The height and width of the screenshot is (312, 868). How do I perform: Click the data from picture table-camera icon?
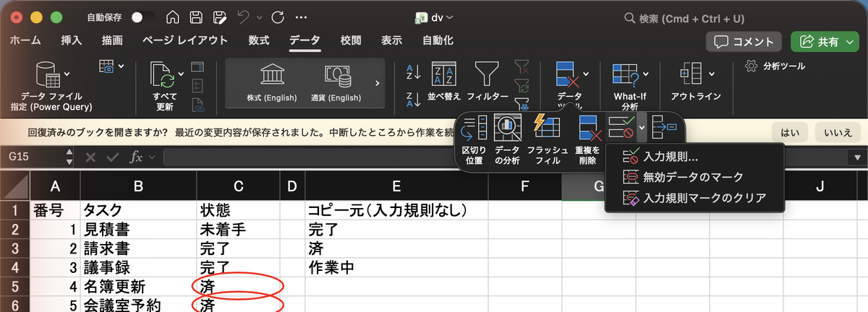point(107,66)
